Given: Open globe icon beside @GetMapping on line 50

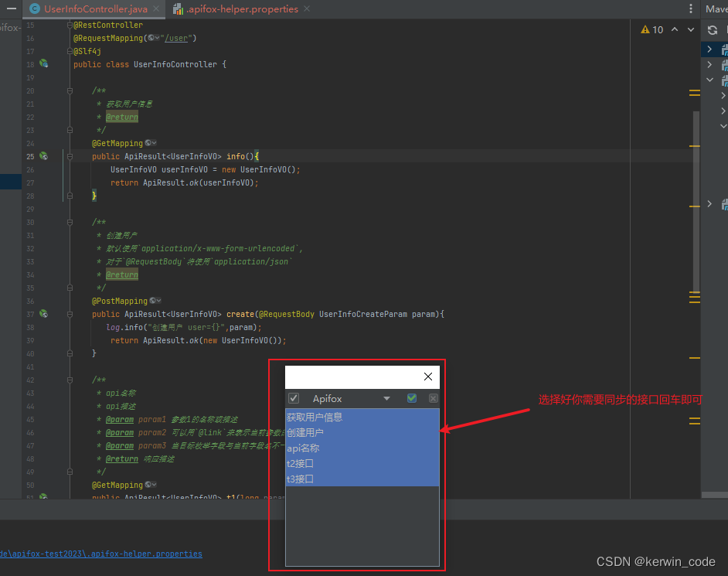Looking at the screenshot, I should click(151, 485).
